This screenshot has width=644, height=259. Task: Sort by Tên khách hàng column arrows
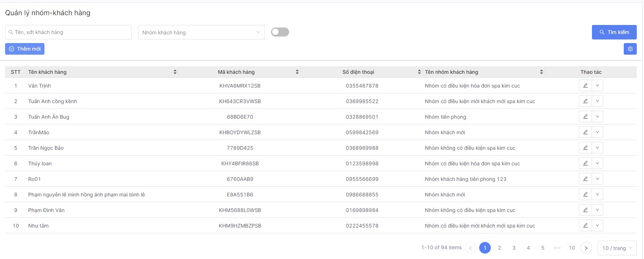pos(175,72)
